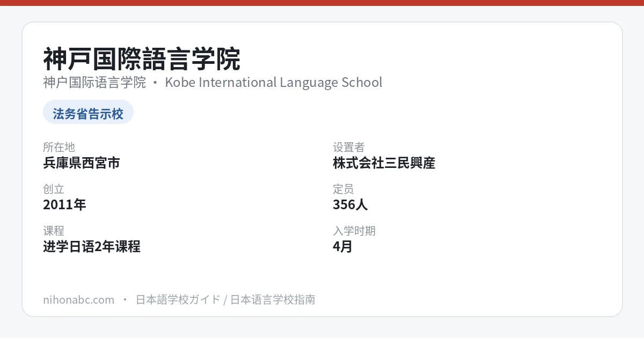Select operator value 株式会社三民興産
Screen dimensions: 644x338
pyautogui.click(x=384, y=163)
